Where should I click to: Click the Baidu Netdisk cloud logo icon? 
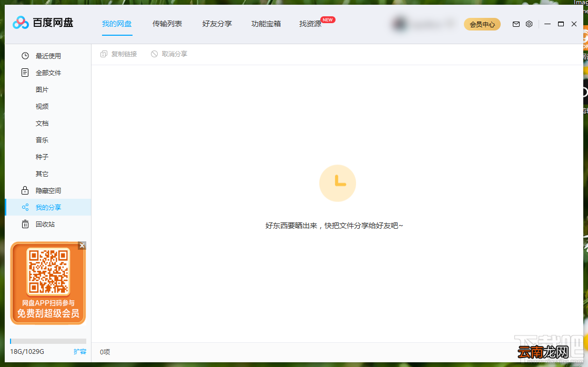(x=21, y=23)
